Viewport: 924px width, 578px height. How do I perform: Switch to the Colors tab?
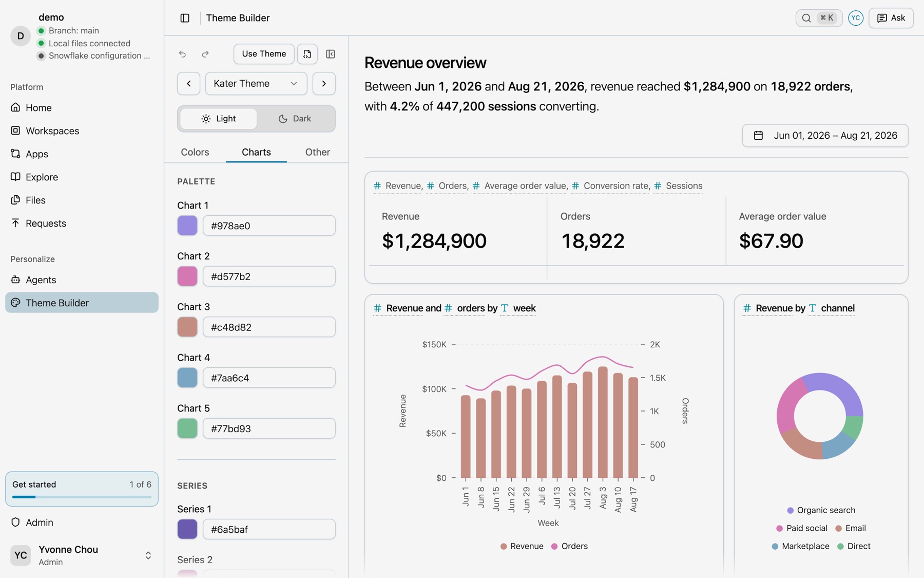coord(195,152)
